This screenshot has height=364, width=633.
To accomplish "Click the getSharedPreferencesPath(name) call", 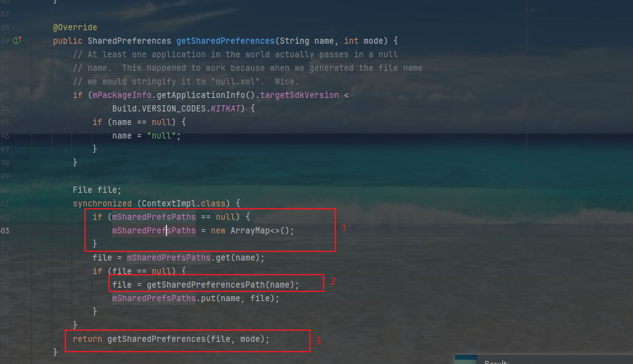I will tap(221, 285).
